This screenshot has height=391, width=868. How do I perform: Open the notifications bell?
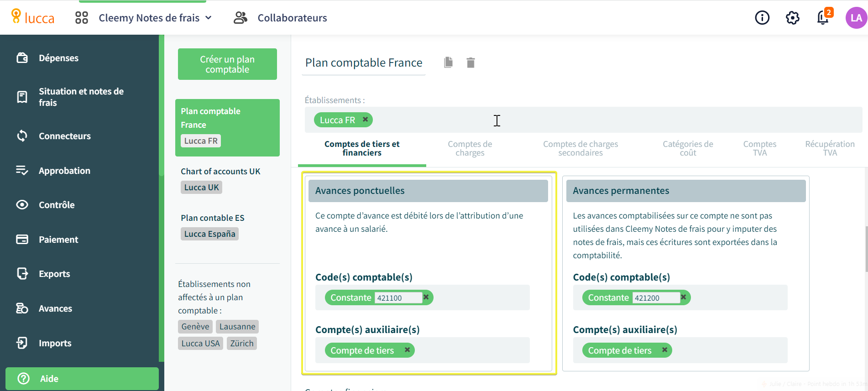point(823,17)
